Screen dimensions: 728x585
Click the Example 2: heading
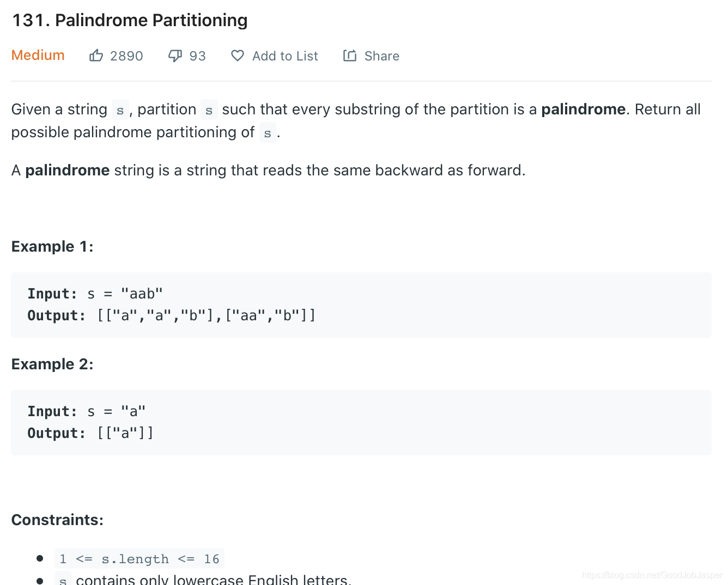pos(52,364)
